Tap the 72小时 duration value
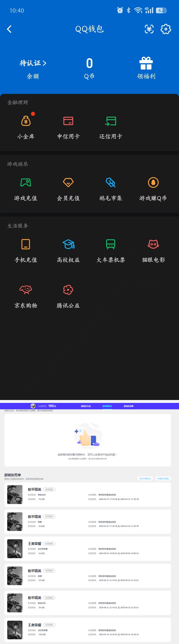Image resolution: width=179 pixels, height=644 pixels. click(x=41, y=499)
